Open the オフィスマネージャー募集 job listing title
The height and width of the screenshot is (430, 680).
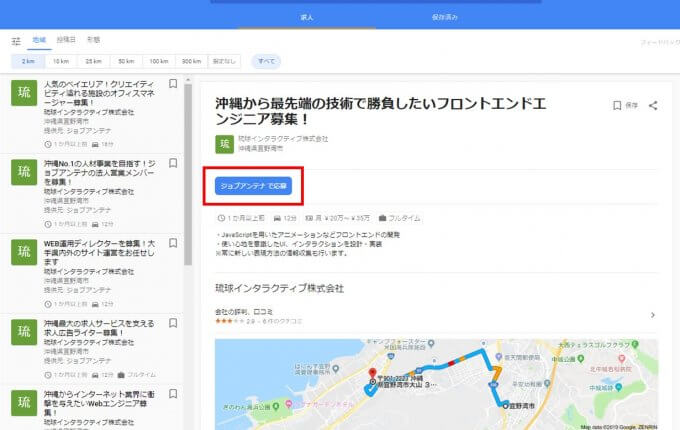tap(99, 93)
